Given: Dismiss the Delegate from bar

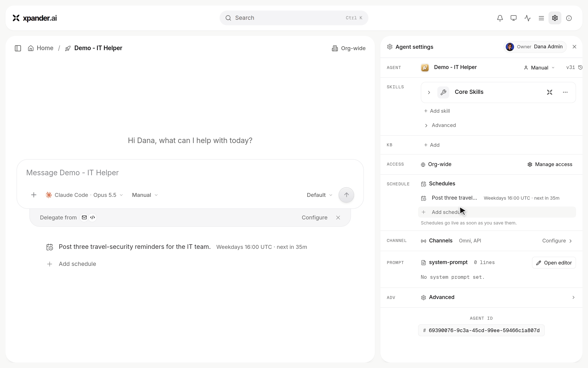Looking at the screenshot, I should 338,218.
